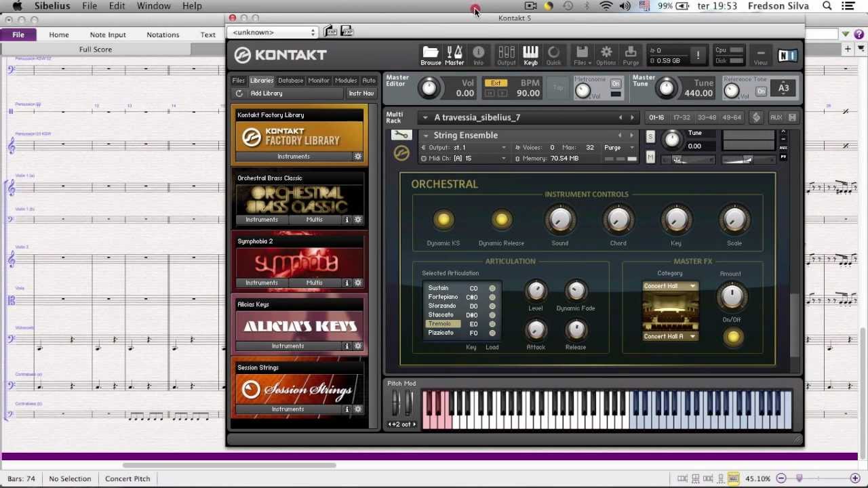Open Sibelius Note Input ribbon tab

108,35
